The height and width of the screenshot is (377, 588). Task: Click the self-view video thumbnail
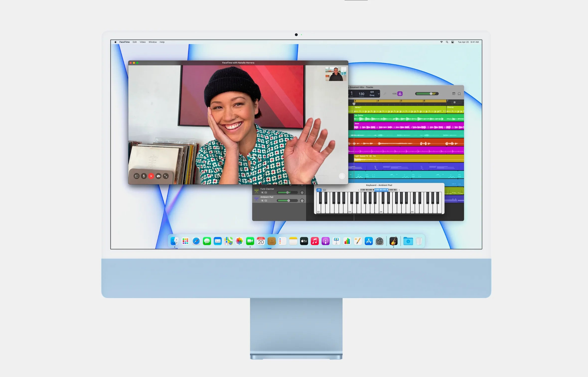[x=336, y=74]
